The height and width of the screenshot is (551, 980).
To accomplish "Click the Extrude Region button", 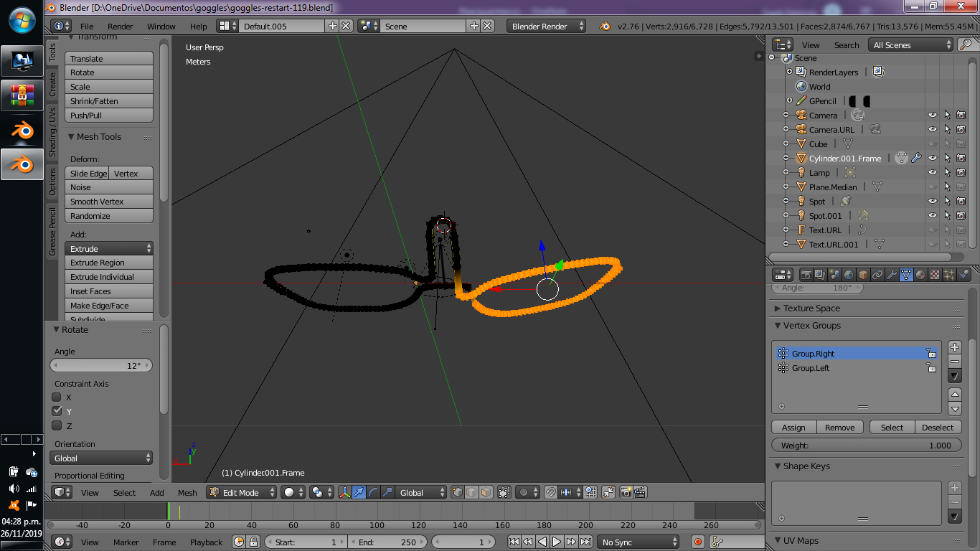I will coord(109,263).
